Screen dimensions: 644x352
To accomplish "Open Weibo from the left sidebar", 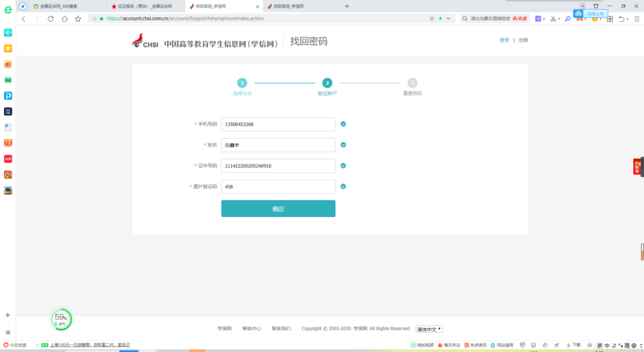I will [8, 64].
